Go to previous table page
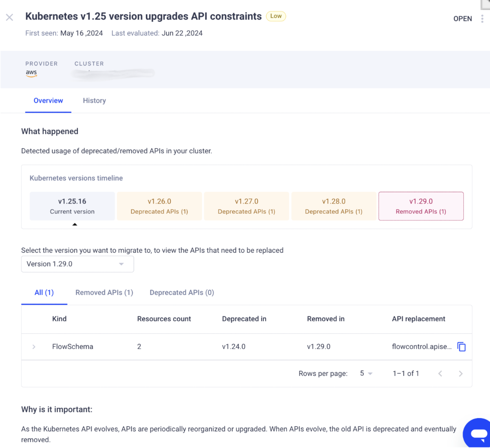490x448 pixels. coord(440,374)
